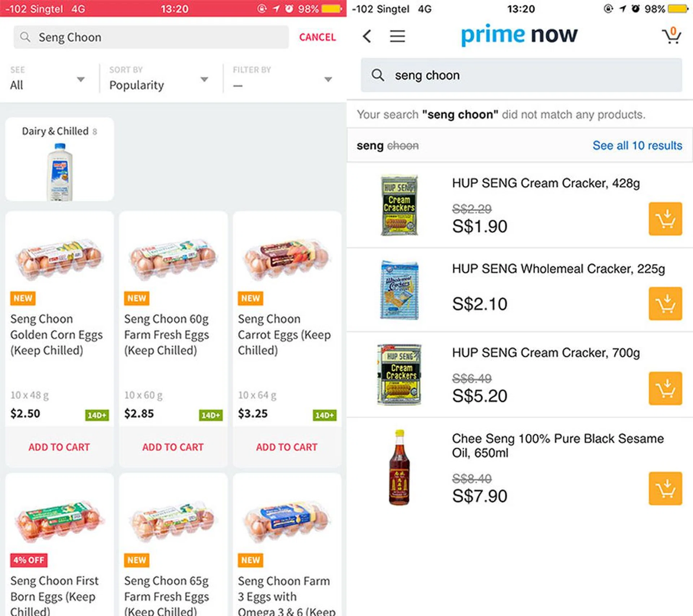Screen dimensions: 693x616
Task: Expand the See All dropdown
Action: point(47,79)
